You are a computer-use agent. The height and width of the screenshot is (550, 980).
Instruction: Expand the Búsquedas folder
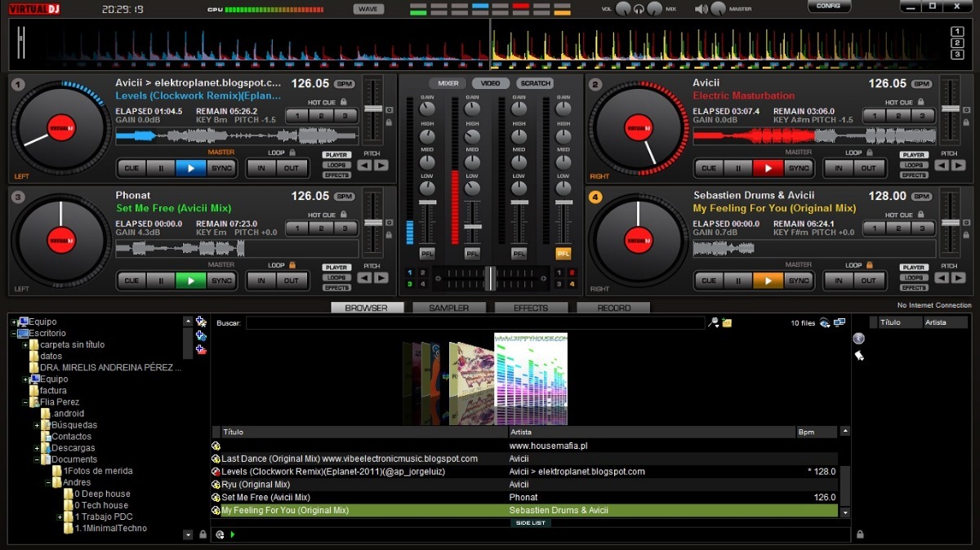click(37, 425)
